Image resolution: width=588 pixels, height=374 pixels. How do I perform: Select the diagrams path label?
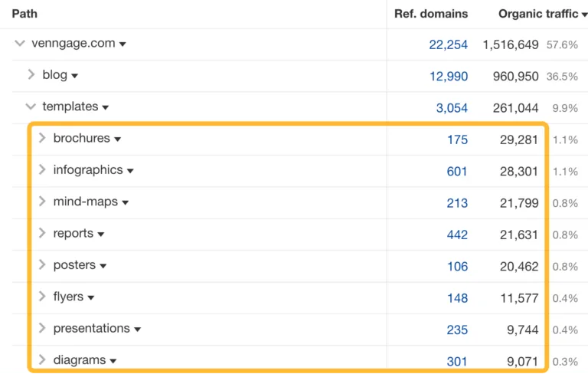tap(80, 359)
